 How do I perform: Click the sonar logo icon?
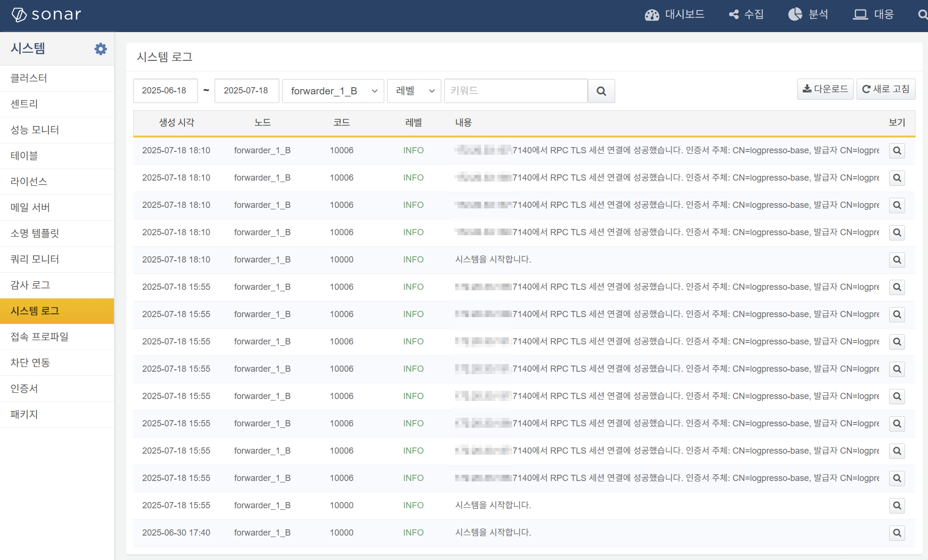tap(19, 15)
